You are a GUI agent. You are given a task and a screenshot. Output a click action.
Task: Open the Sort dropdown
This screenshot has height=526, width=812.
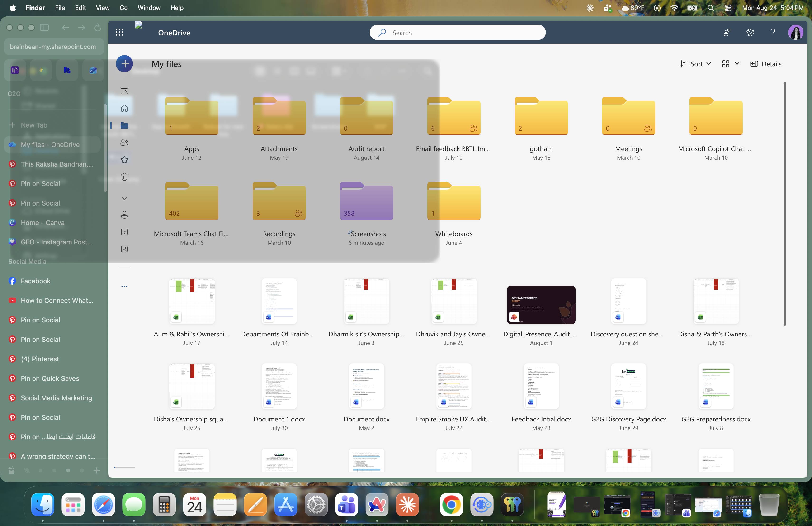[x=695, y=64]
